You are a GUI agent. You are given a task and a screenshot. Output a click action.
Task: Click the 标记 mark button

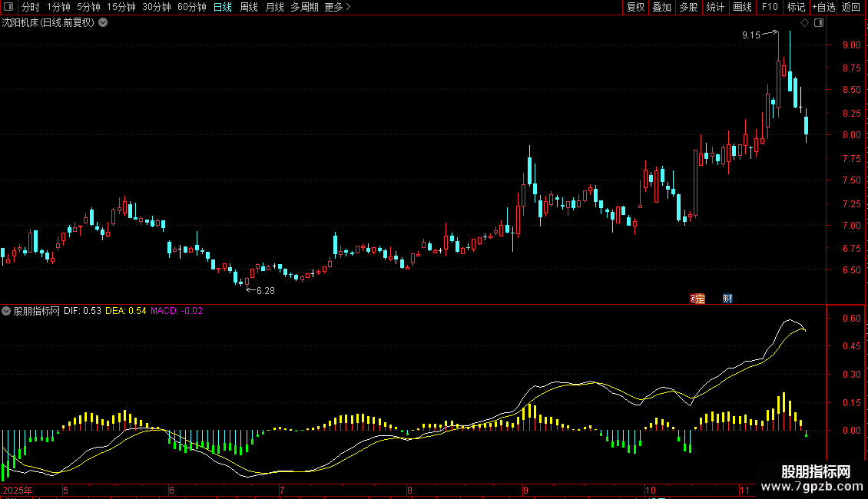(x=796, y=7)
